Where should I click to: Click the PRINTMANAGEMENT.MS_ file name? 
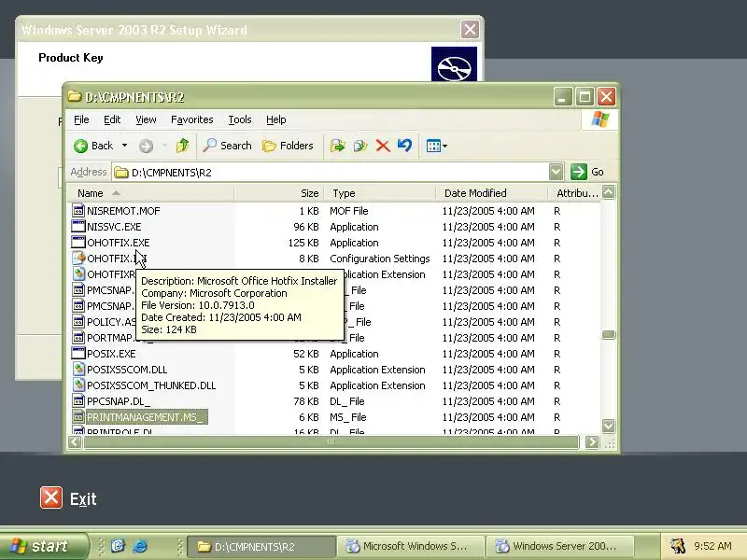(147, 417)
